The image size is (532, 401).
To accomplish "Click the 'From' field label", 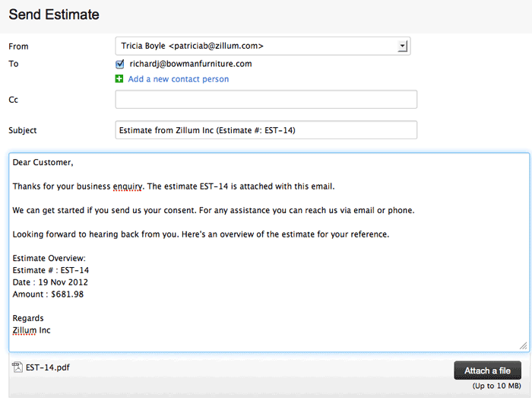I will click(18, 46).
